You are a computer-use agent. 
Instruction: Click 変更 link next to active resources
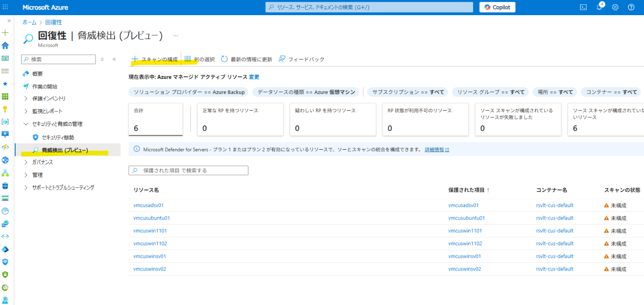click(x=254, y=77)
